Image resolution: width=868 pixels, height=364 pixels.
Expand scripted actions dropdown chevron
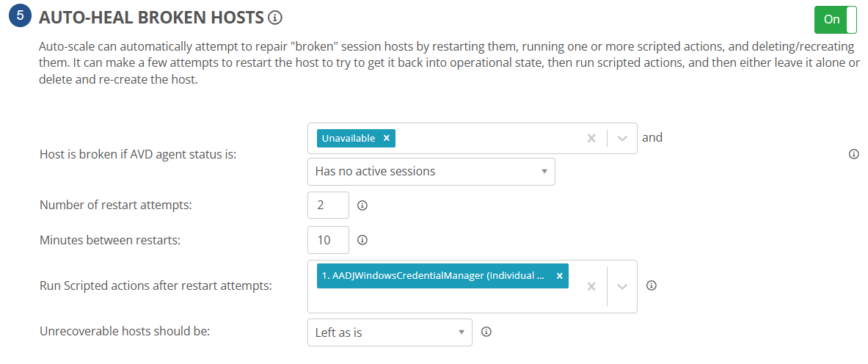[x=622, y=286]
